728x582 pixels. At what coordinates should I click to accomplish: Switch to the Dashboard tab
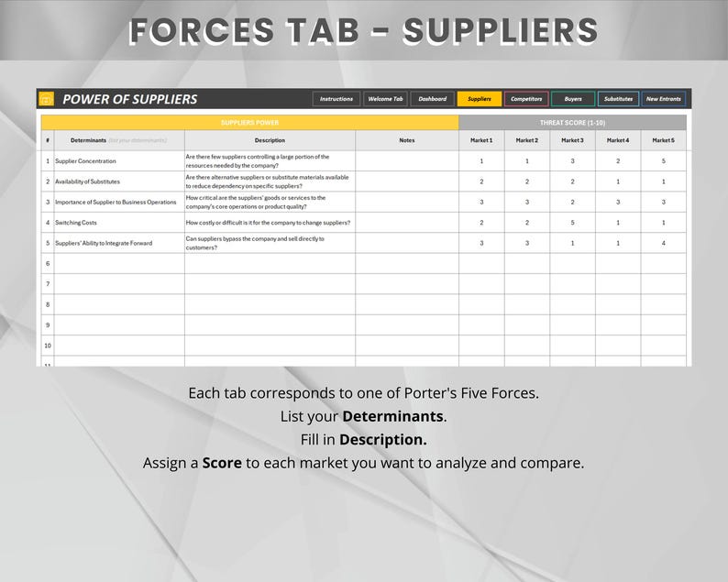click(x=432, y=99)
